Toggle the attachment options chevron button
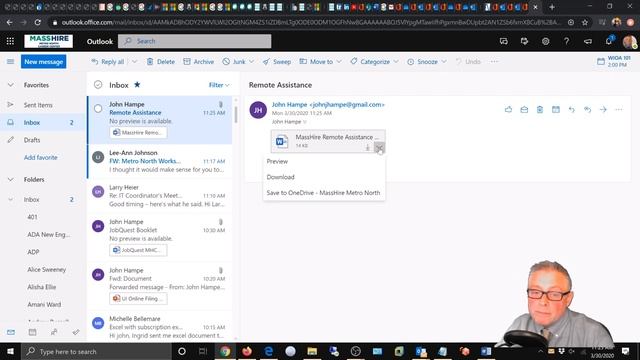Image resolution: width=640 pixels, height=360 pixels. tap(379, 147)
